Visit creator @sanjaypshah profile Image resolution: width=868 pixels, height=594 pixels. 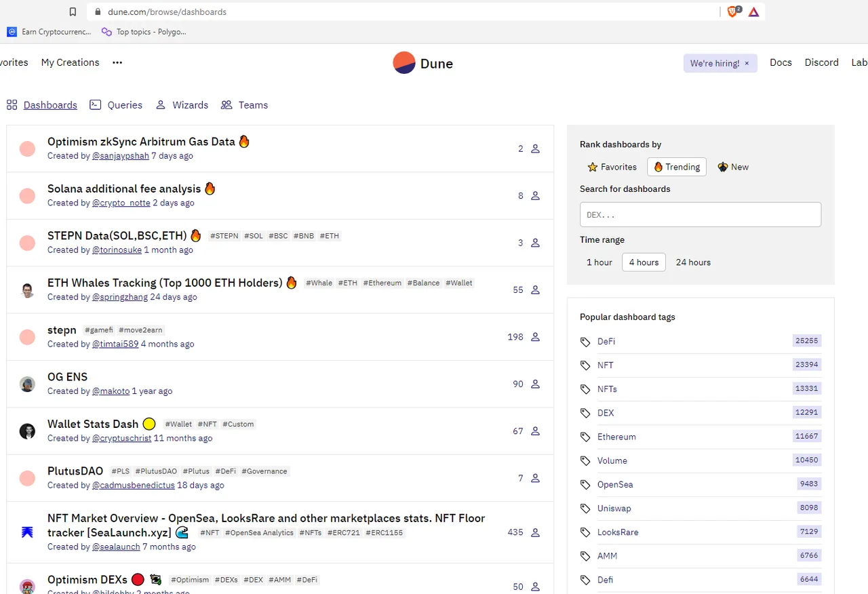121,156
